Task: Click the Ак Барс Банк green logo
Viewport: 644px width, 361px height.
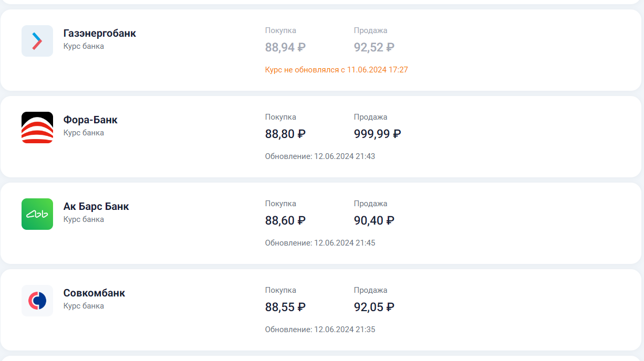Action: click(x=37, y=214)
